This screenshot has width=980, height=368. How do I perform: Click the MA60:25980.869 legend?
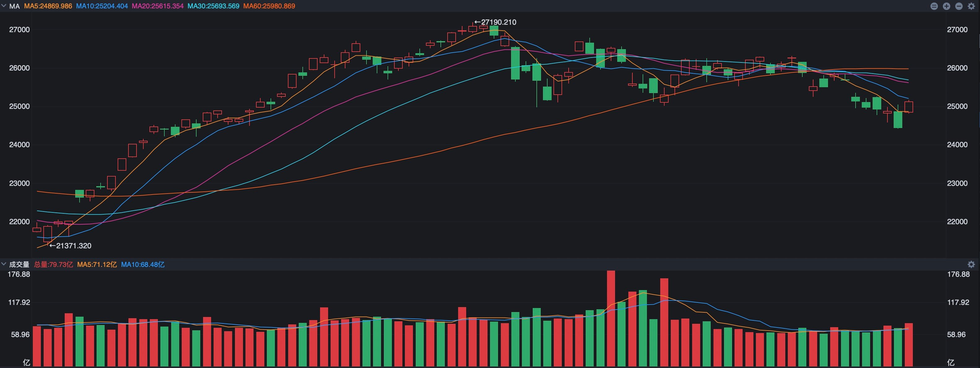click(269, 6)
